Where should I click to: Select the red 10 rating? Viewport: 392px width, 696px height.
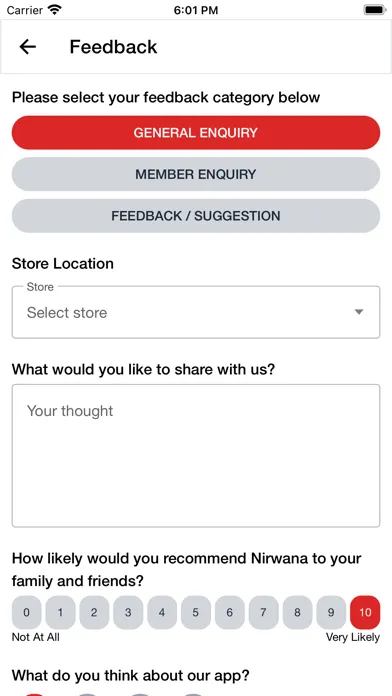[x=365, y=613]
